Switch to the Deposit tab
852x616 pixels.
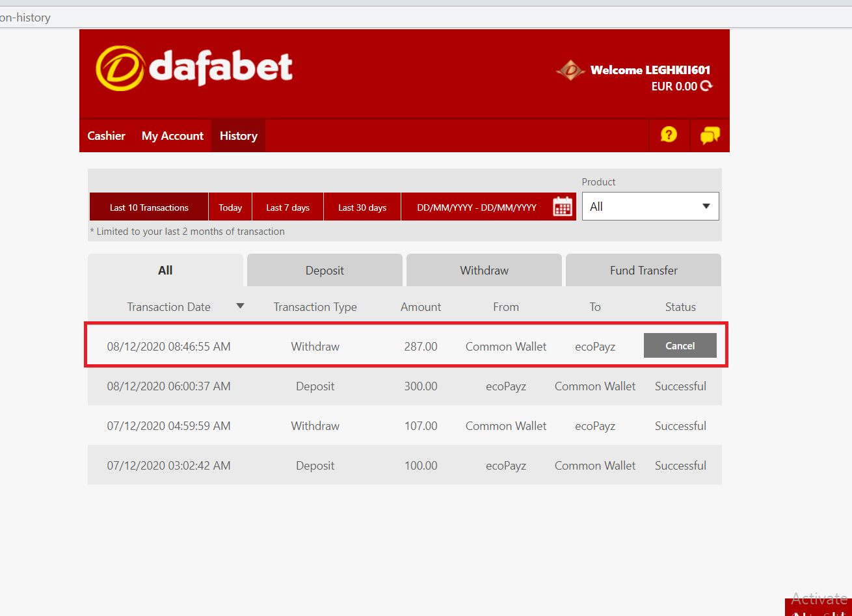[x=325, y=270]
